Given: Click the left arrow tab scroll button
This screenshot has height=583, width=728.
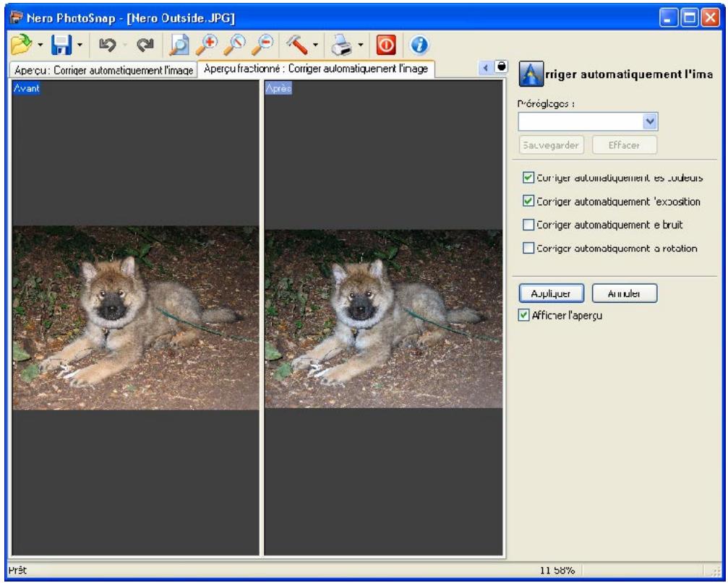Looking at the screenshot, I should tap(486, 68).
